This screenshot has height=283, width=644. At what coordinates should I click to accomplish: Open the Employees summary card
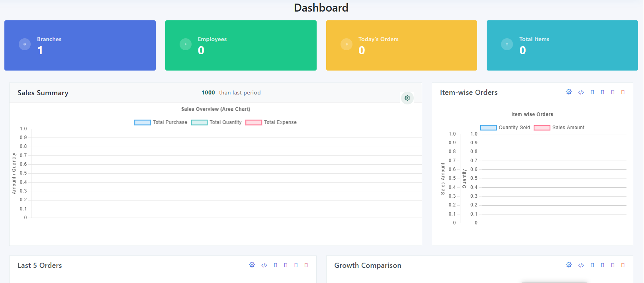[241, 45]
